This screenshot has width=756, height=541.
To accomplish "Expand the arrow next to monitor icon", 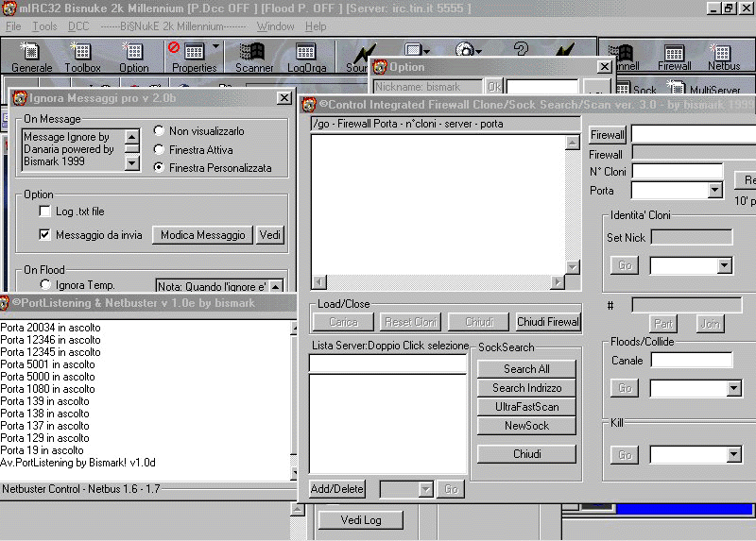I will [426, 51].
